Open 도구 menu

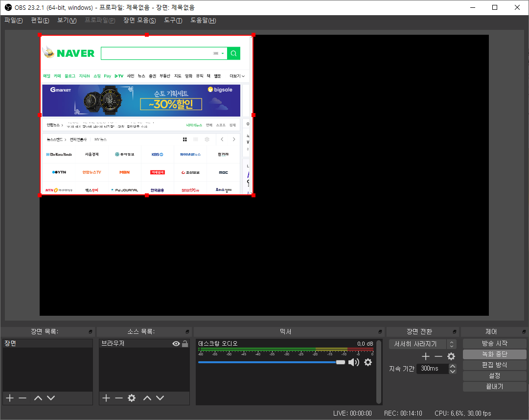(173, 20)
